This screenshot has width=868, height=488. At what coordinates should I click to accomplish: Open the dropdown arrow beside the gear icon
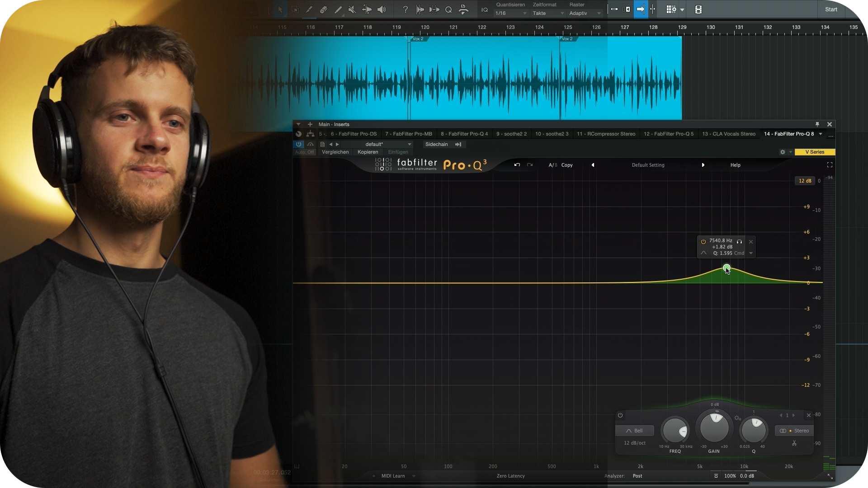point(790,152)
